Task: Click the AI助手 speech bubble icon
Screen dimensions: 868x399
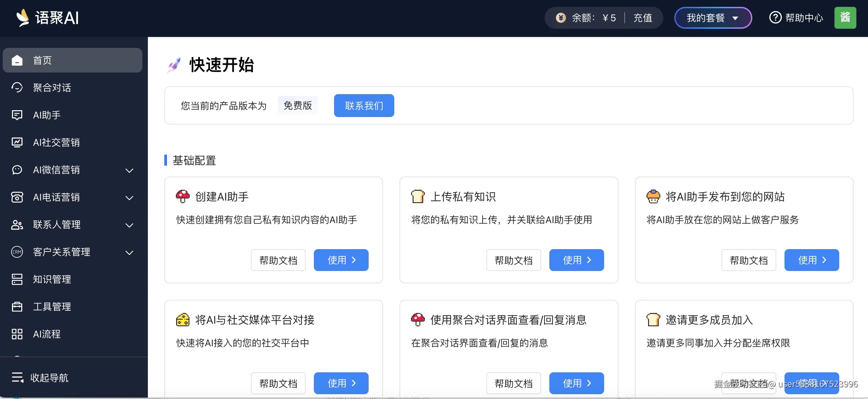Action: [17, 115]
